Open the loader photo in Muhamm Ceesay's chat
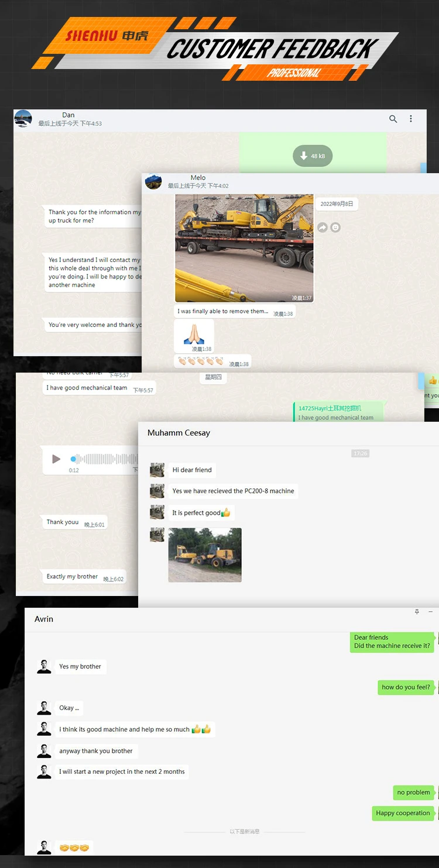Image resolution: width=439 pixels, height=868 pixels. 205,555
